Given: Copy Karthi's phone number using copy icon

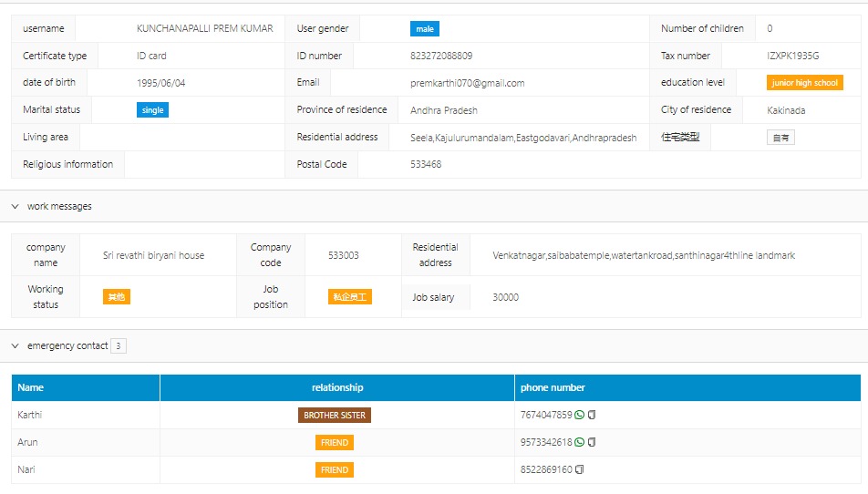Looking at the screenshot, I should 592,416.
